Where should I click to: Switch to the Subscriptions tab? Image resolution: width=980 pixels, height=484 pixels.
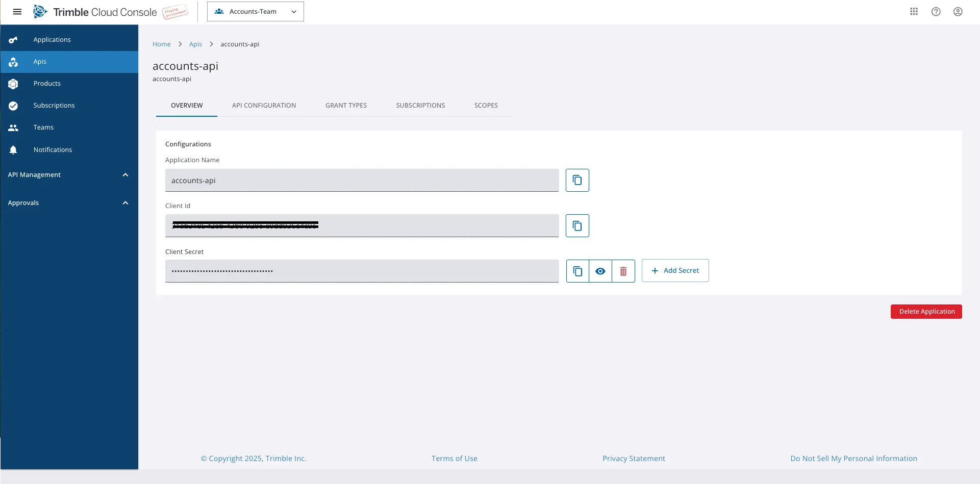[x=420, y=106]
